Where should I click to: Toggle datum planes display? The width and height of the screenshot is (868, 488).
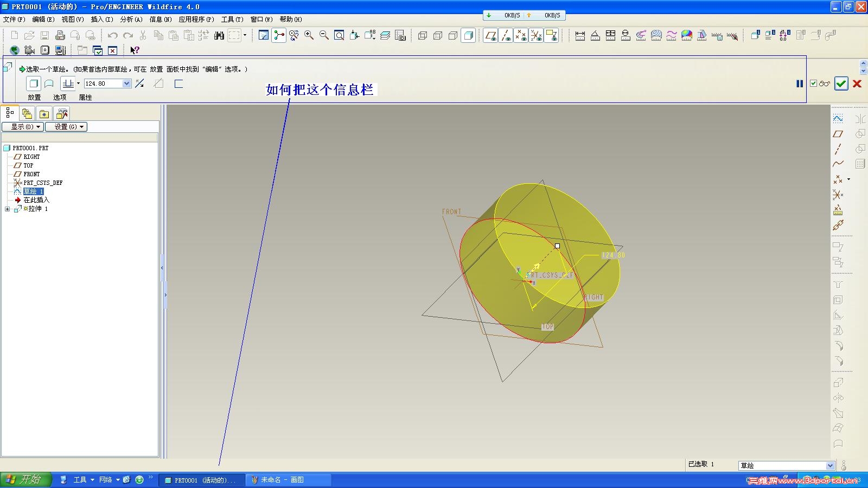[490, 35]
